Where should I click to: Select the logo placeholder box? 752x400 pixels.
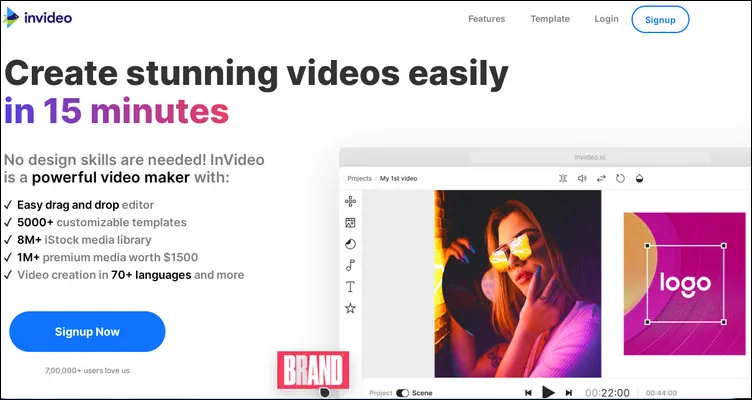point(685,283)
